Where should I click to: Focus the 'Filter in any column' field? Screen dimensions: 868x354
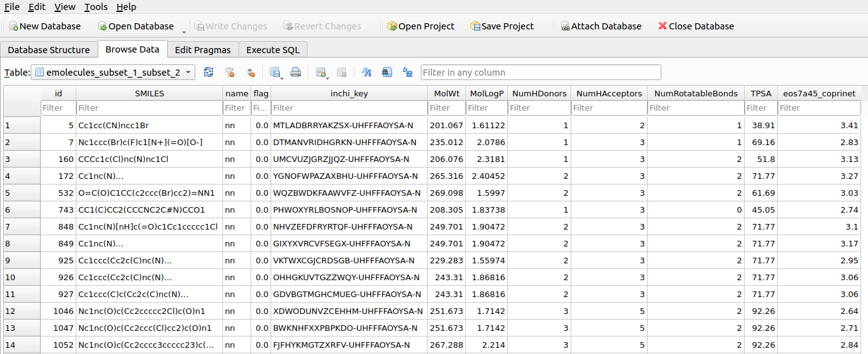[540, 73]
